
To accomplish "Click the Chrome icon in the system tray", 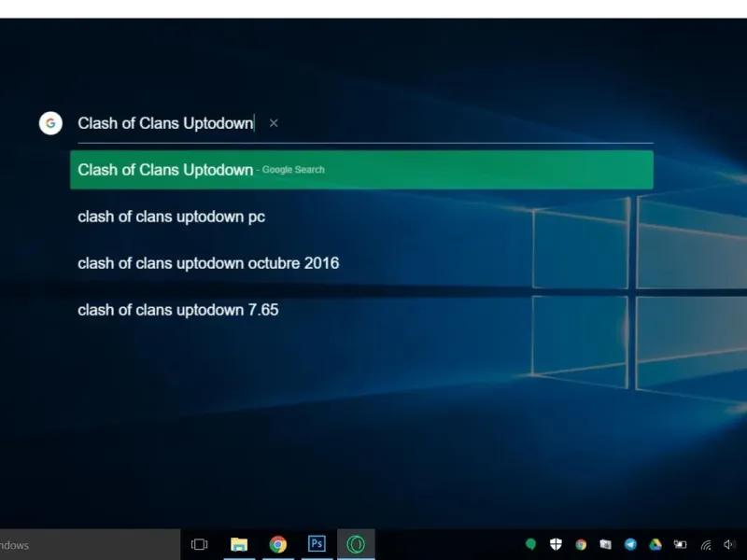I will point(581,544).
